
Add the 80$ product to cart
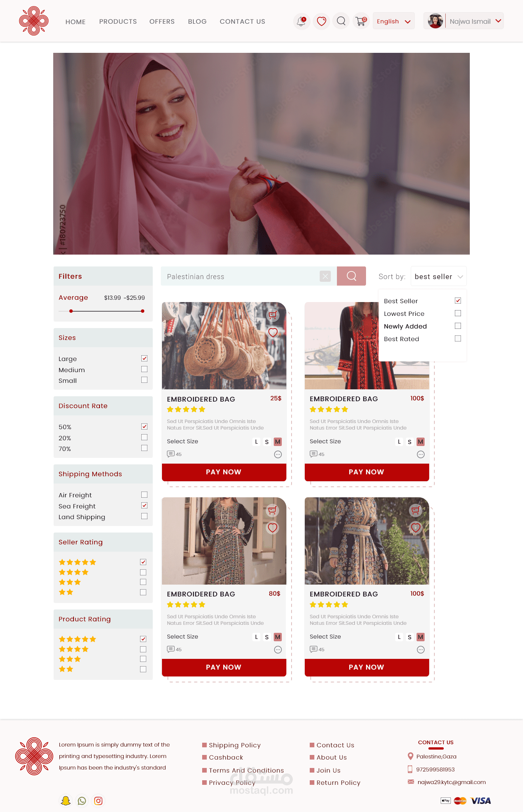[x=273, y=510]
